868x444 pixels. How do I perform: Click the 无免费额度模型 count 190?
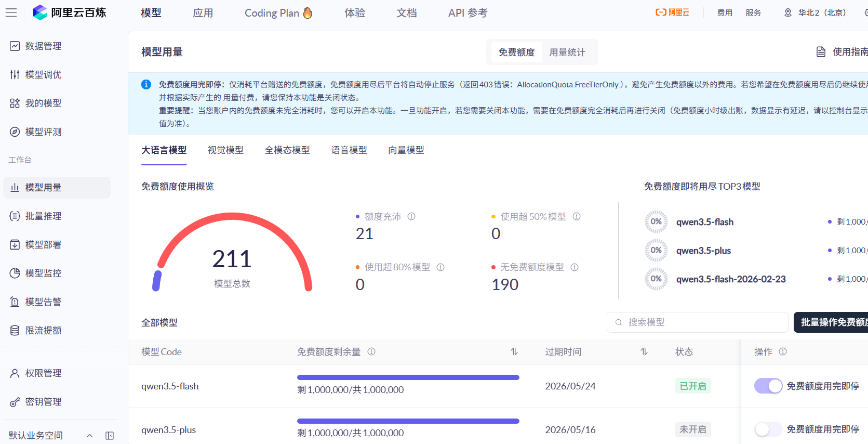pos(505,285)
